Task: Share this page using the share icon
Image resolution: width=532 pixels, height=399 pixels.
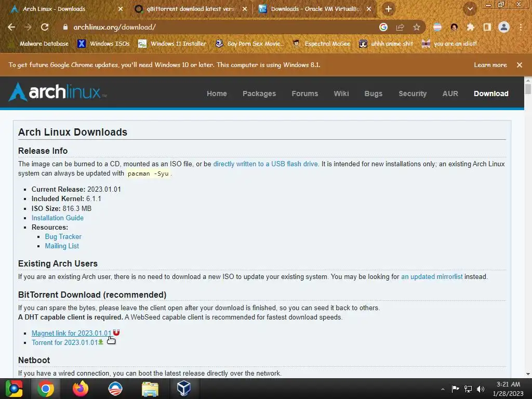Action: pos(400,27)
